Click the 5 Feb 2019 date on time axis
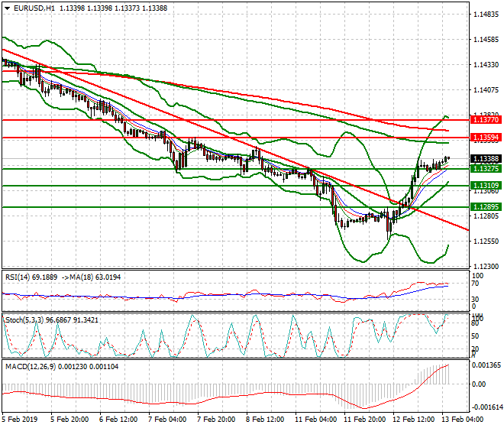This screenshot has width=504, height=428. [20, 420]
